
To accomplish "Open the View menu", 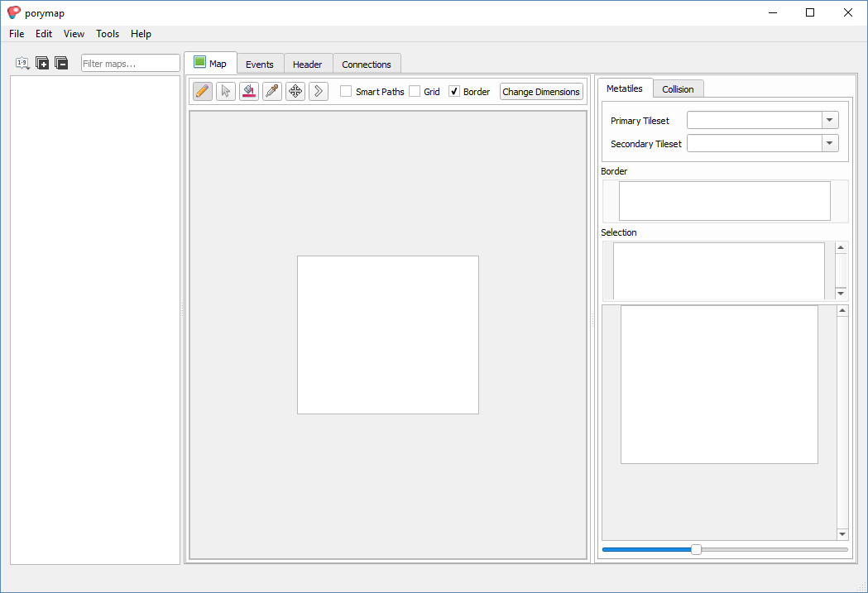I will pos(74,34).
